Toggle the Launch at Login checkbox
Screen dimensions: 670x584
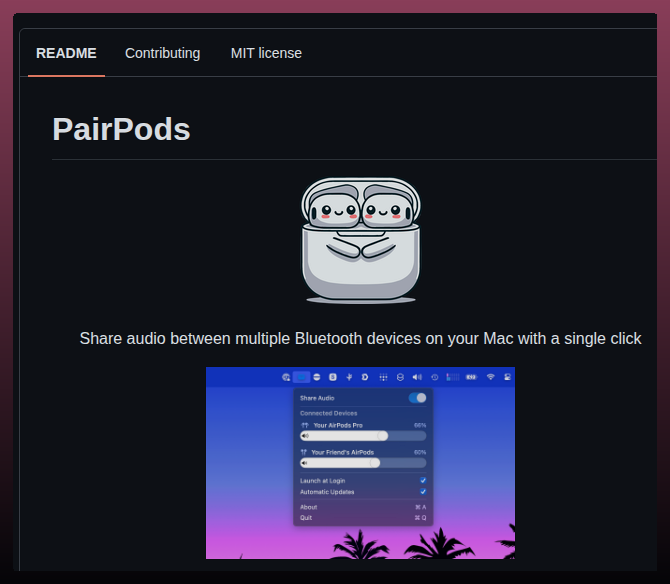[x=423, y=480]
